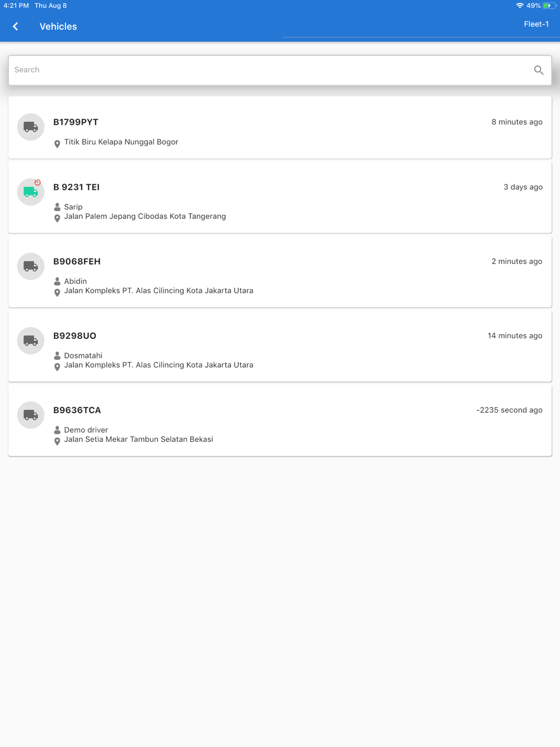Open vehicle B9298UO entry
560x747 pixels.
point(280,347)
